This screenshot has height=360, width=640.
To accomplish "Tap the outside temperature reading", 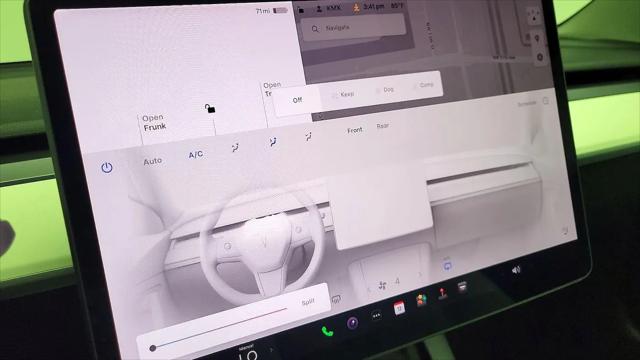I will [397, 6].
